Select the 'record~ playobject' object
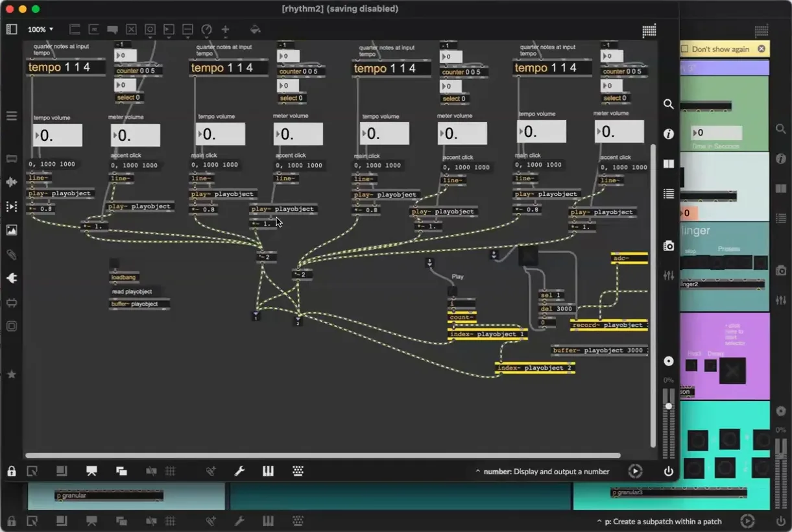The height and width of the screenshot is (532, 792). click(609, 325)
